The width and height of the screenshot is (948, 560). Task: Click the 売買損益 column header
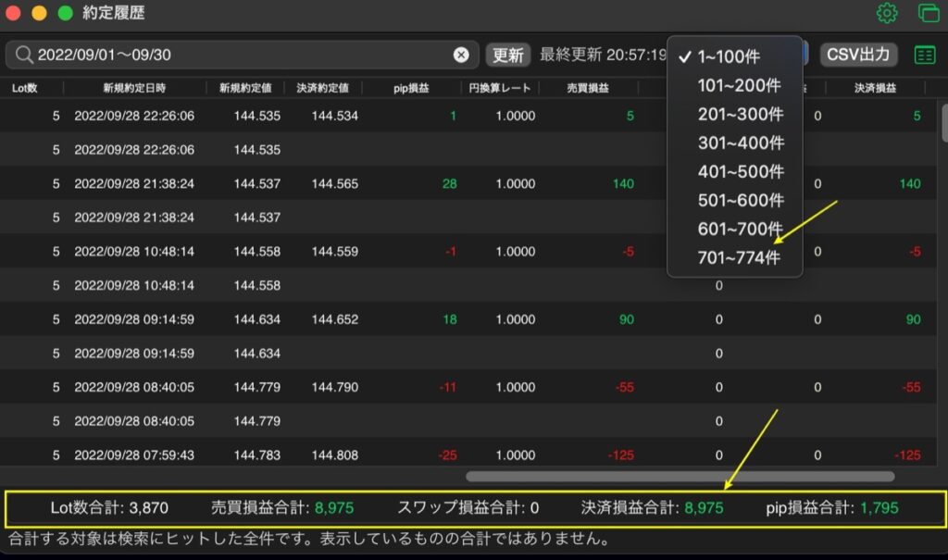pos(588,88)
